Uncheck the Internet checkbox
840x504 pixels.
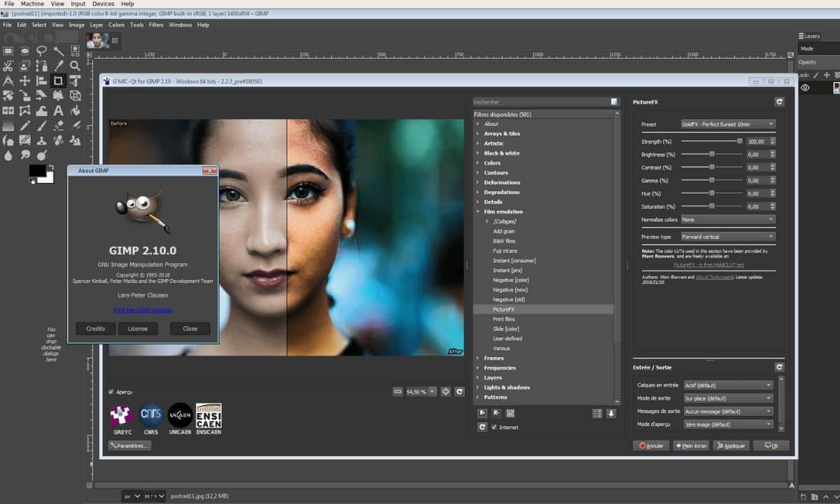pos(494,427)
